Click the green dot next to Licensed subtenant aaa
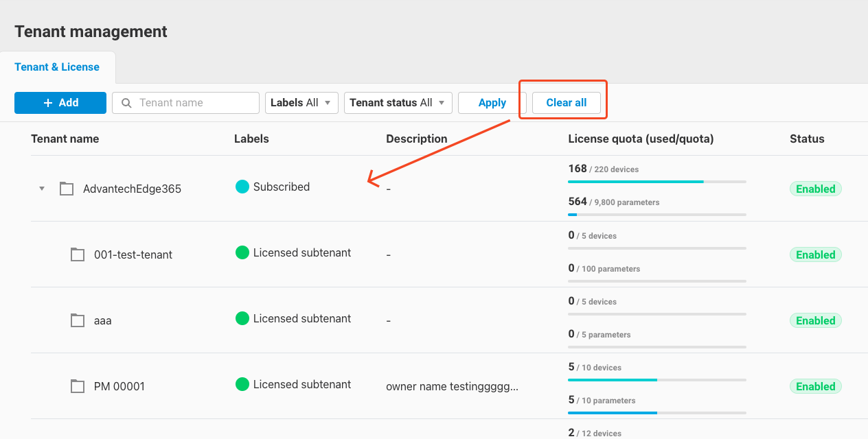 coord(242,318)
